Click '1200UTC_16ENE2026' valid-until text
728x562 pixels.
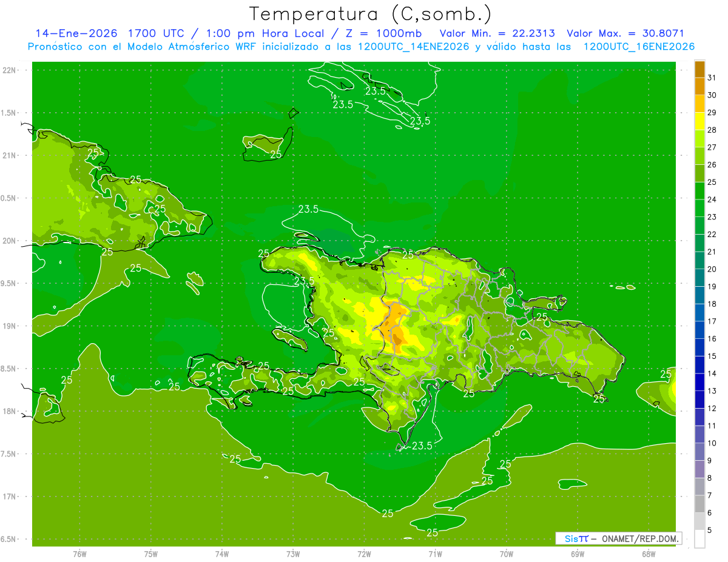coord(639,47)
